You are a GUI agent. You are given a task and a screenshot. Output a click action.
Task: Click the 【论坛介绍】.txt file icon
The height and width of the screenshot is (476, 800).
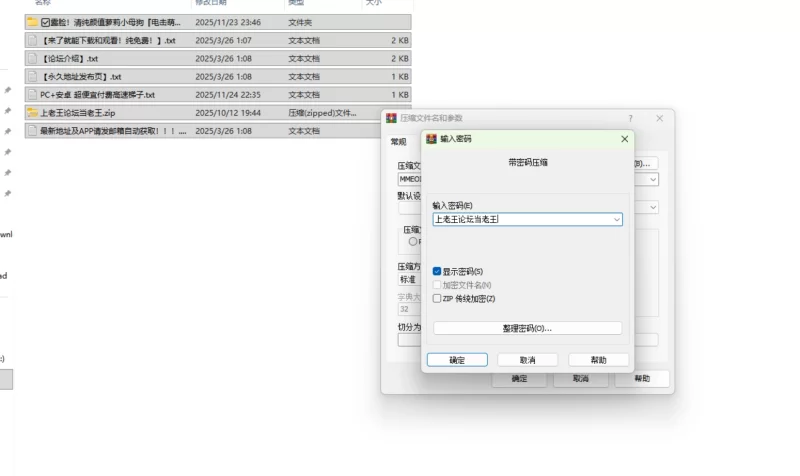(33, 59)
